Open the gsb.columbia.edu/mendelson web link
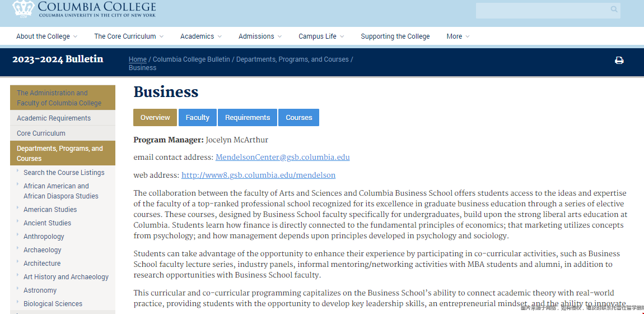This screenshot has width=644, height=314. (258, 175)
